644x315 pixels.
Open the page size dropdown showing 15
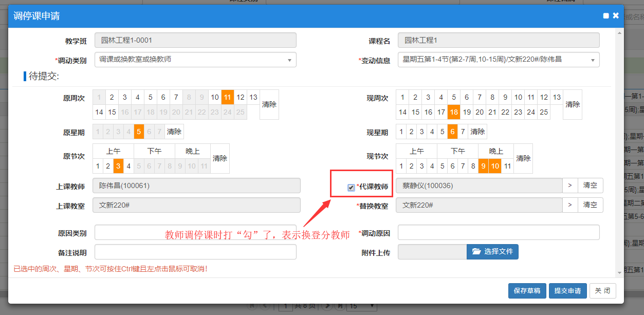362,306
